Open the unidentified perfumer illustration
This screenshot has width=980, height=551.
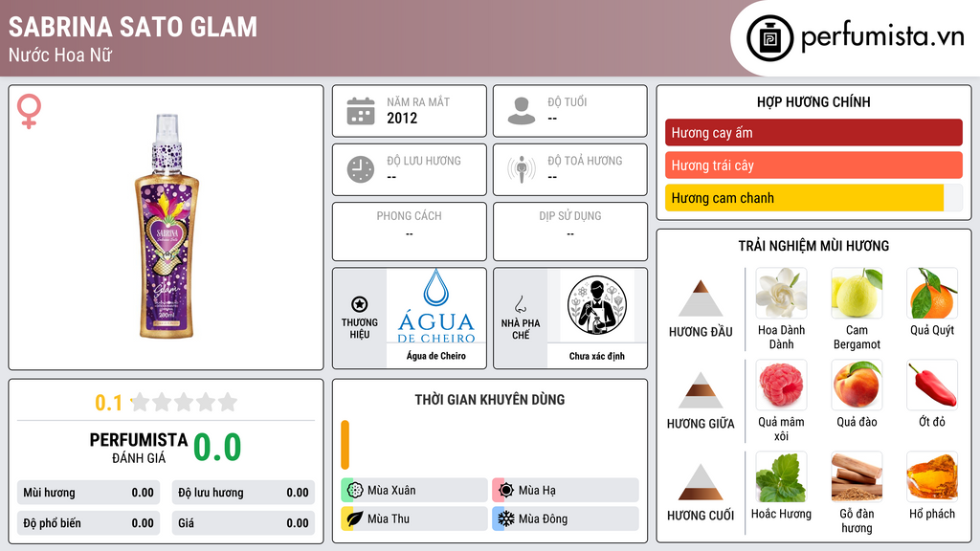tap(597, 305)
